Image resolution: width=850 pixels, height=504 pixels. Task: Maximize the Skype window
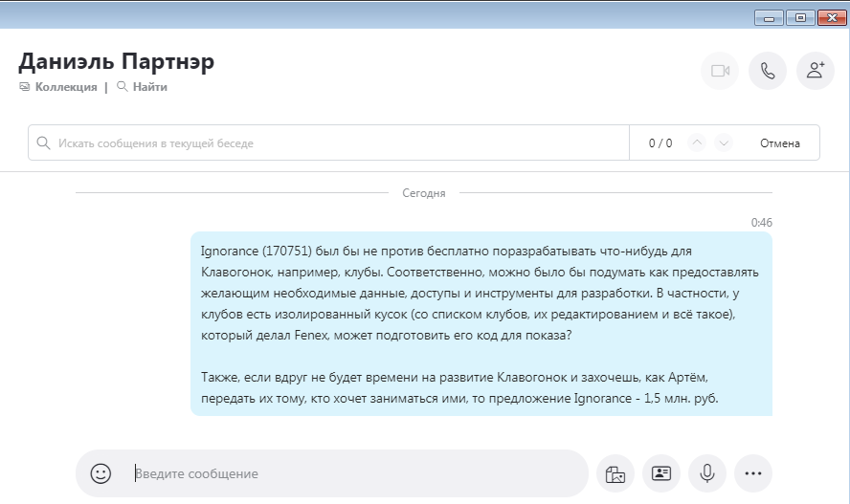click(x=800, y=16)
